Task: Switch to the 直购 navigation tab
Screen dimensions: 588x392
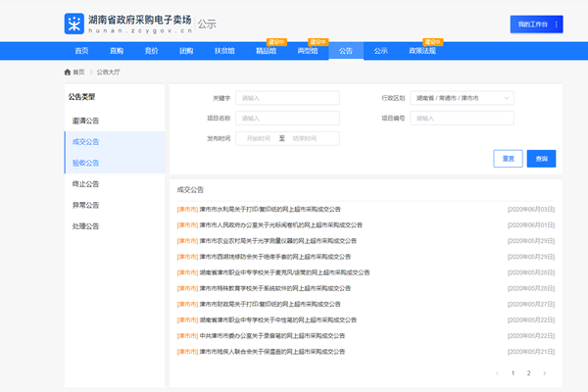Action: pyautogui.click(x=117, y=51)
